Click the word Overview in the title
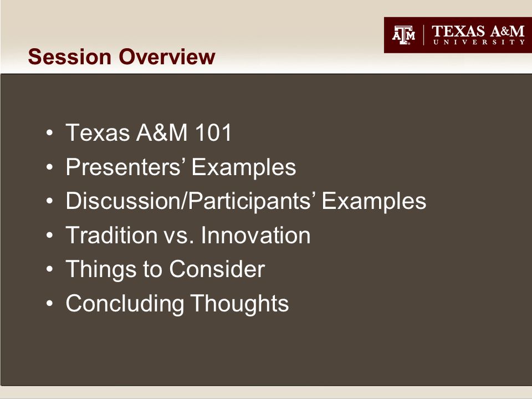The height and width of the screenshot is (399, 532). click(167, 57)
